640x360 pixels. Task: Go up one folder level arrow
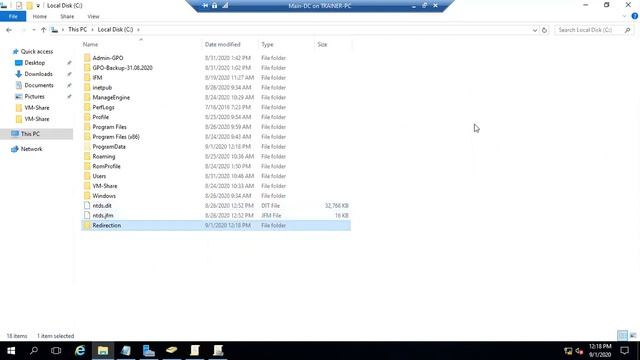click(43, 30)
